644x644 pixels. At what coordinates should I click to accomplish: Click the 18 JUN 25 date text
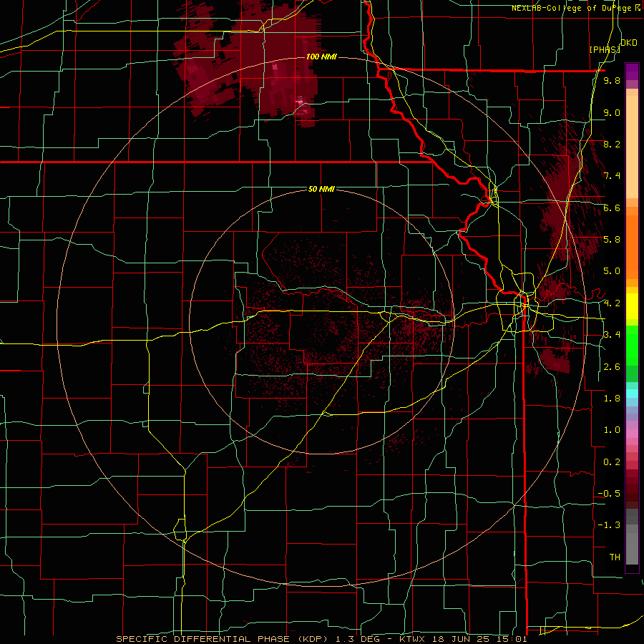459,639
